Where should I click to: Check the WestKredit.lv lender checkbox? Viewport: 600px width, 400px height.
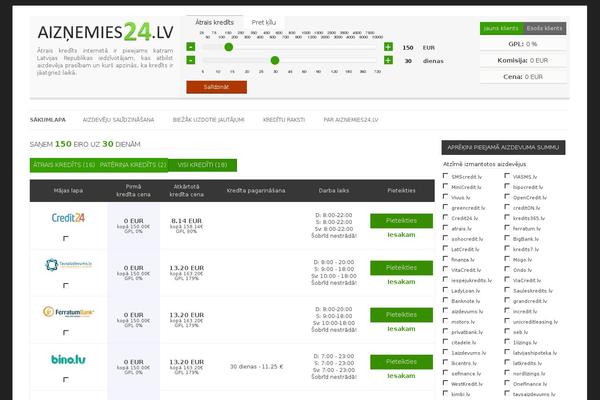[445, 383]
